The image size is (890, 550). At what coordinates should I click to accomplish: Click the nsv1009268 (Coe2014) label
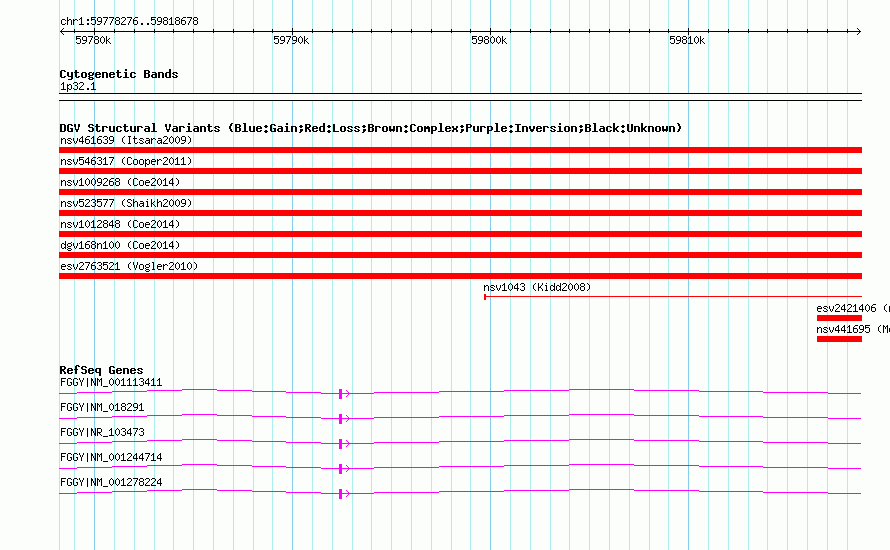120,182
